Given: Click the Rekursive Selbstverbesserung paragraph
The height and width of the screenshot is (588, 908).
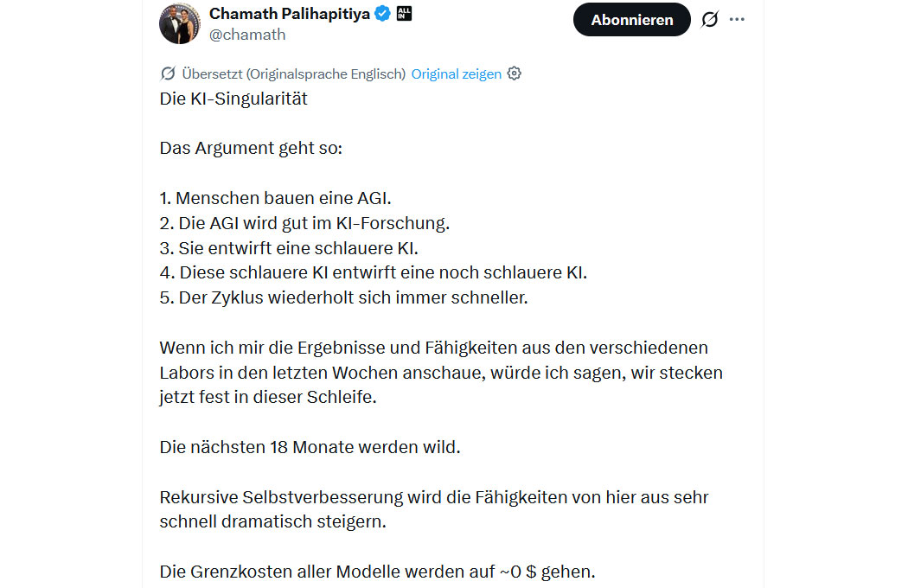Looking at the screenshot, I should (x=434, y=509).
